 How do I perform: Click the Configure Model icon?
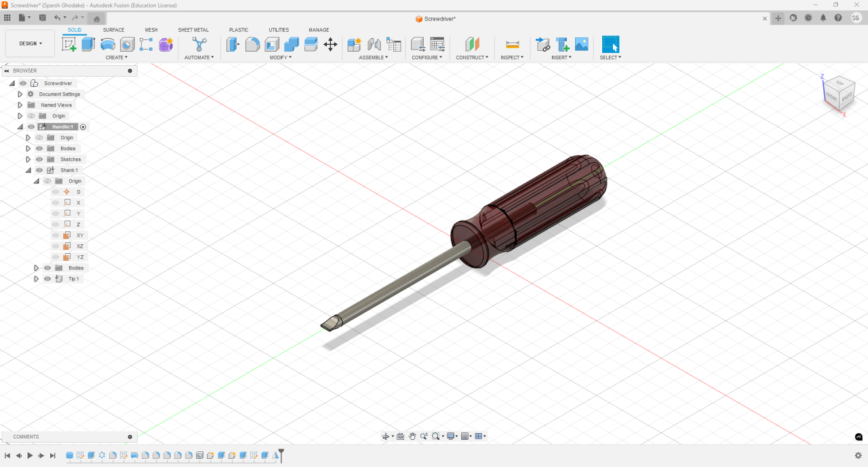[418, 44]
